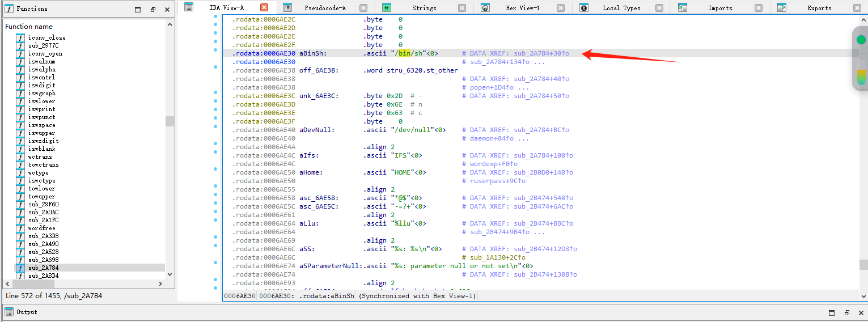Click the Pseudocode-A tab icon
This screenshot has width=868, height=322.
click(287, 8)
